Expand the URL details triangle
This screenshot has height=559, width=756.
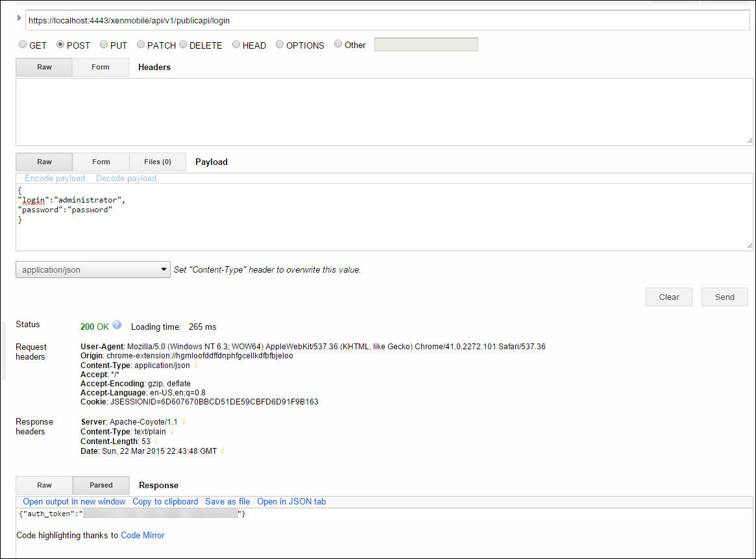19,18
